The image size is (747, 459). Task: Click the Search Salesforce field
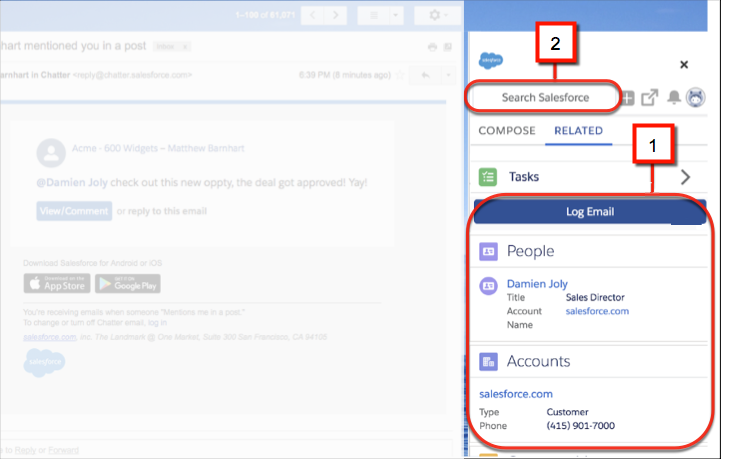click(545, 97)
